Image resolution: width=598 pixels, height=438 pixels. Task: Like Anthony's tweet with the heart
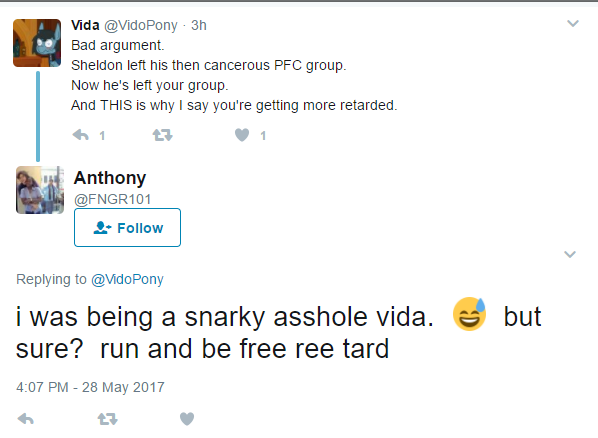tap(187, 419)
